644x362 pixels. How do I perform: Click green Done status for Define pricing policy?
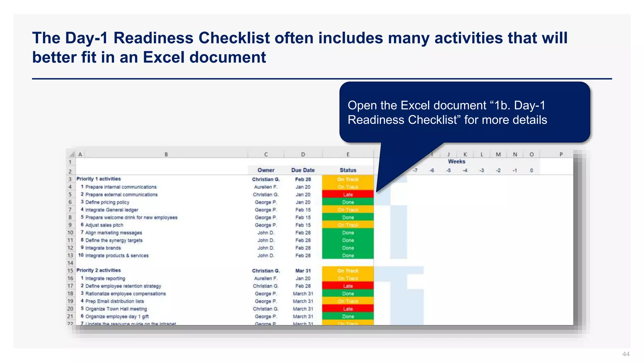point(348,202)
